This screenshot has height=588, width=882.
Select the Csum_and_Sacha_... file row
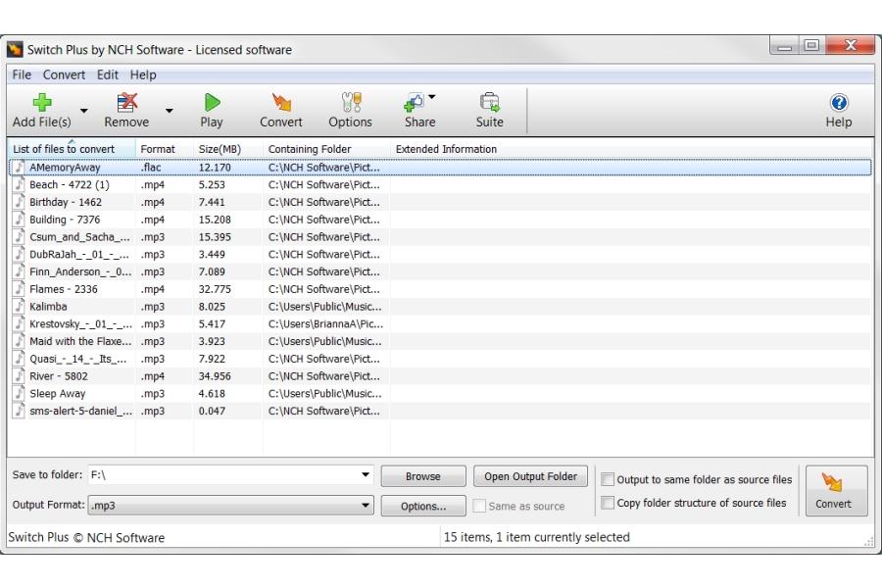pyautogui.click(x=440, y=237)
